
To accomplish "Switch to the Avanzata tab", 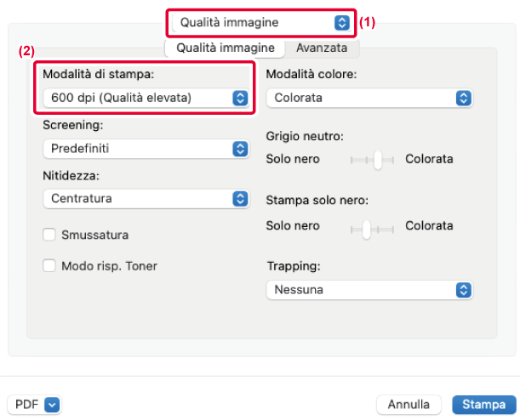I will tap(322, 48).
